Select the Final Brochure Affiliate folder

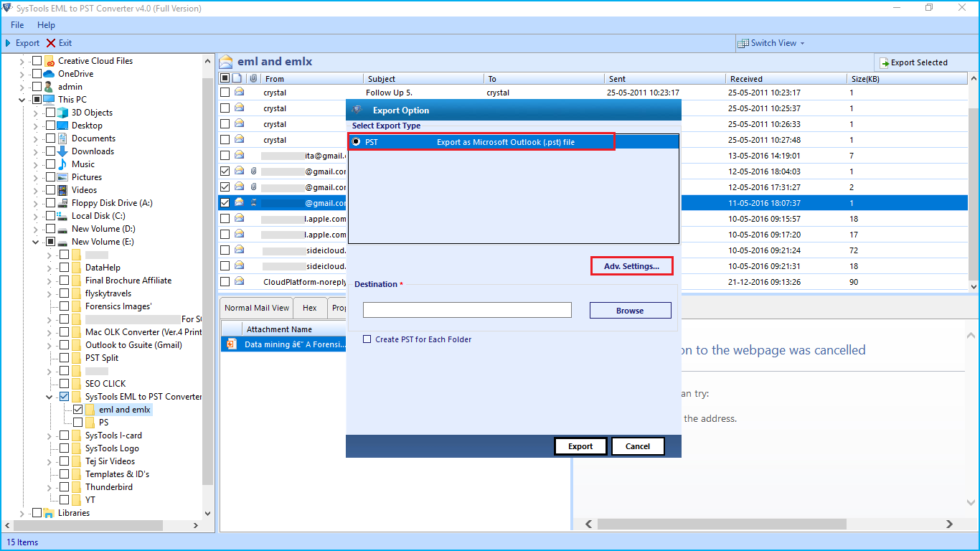[128, 281]
